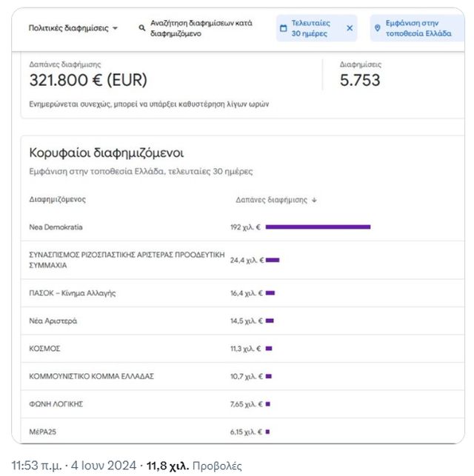Click the calendar icon in date filter
The width and height of the screenshot is (474, 476).
283,28
